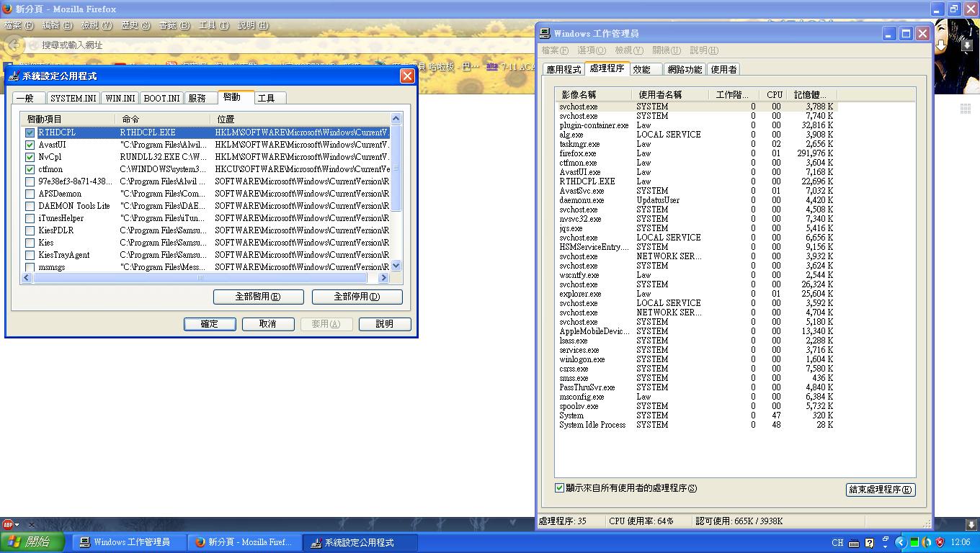The width and height of the screenshot is (980, 553).
Task: Uncheck the RTHDCPL startup item
Action: [x=30, y=132]
